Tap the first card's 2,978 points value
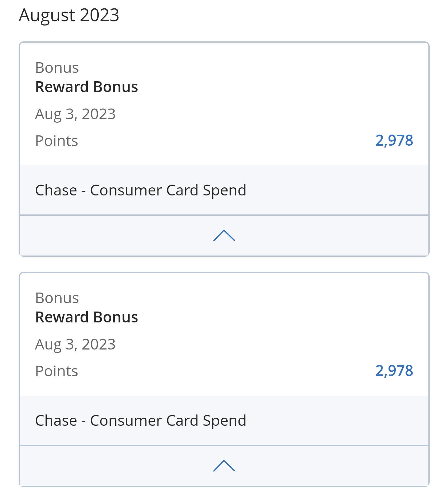This screenshot has height=502, width=448. point(394,140)
